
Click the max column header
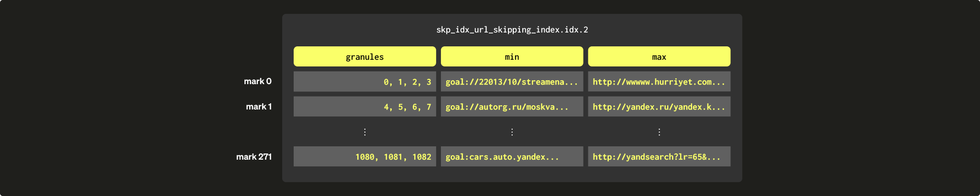click(659, 57)
